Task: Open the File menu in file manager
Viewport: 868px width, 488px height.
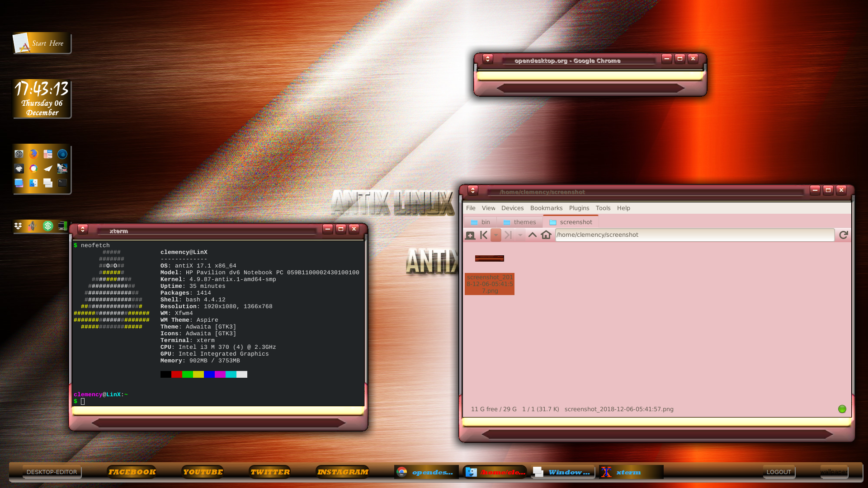Action: pos(471,208)
